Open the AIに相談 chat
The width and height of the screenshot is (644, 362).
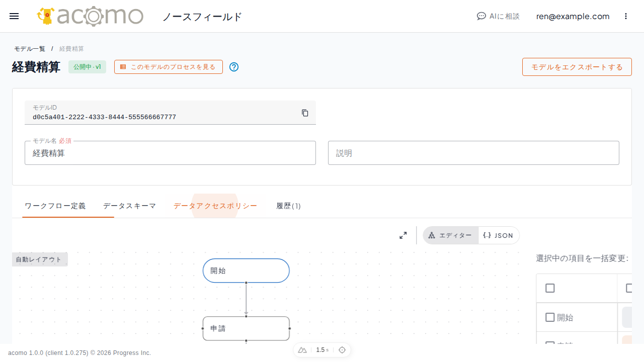pos(498,16)
